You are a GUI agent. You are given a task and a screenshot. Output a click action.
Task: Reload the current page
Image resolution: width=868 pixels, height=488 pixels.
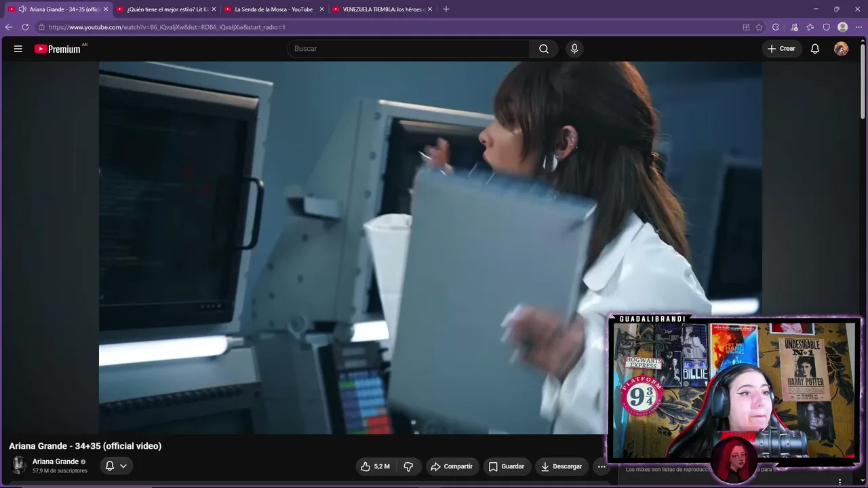point(25,27)
